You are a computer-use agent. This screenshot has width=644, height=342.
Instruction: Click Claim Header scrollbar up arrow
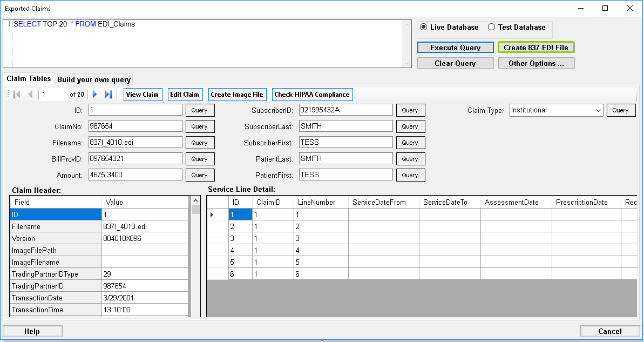(x=195, y=200)
